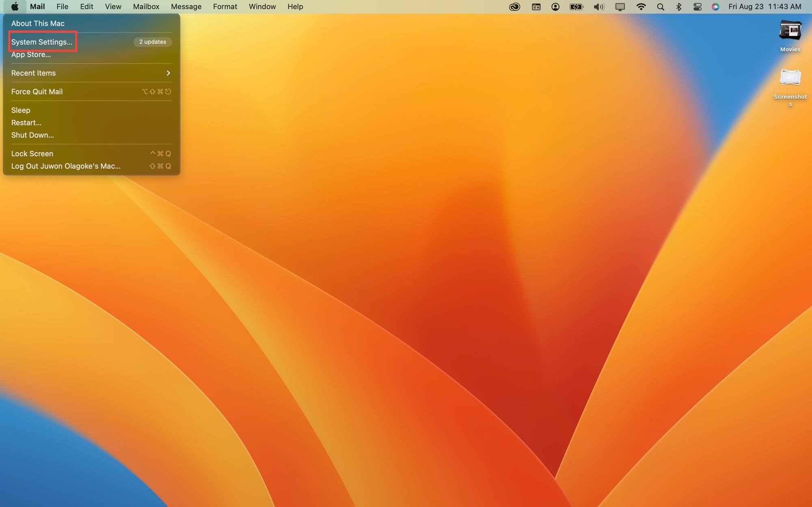Open Bluetooth menu bar icon
812x507 pixels.
(678, 6)
